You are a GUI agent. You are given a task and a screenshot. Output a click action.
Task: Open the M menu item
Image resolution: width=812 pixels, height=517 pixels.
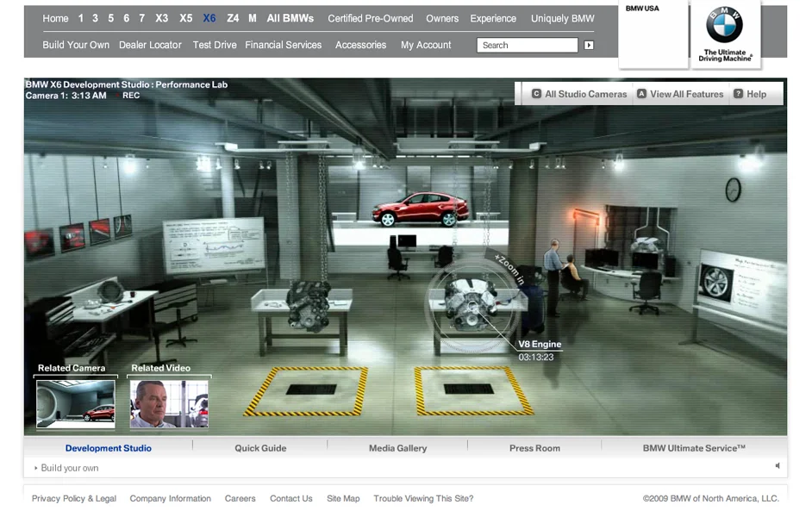coord(253,19)
